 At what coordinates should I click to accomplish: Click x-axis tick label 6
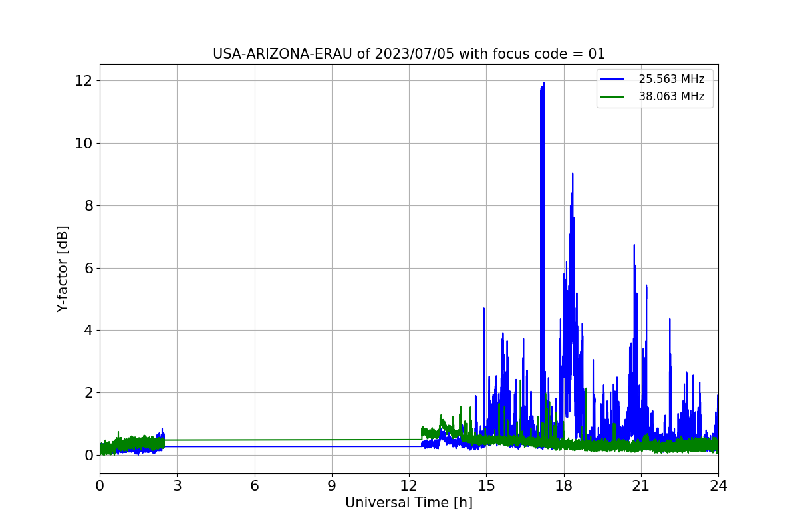[x=255, y=486]
